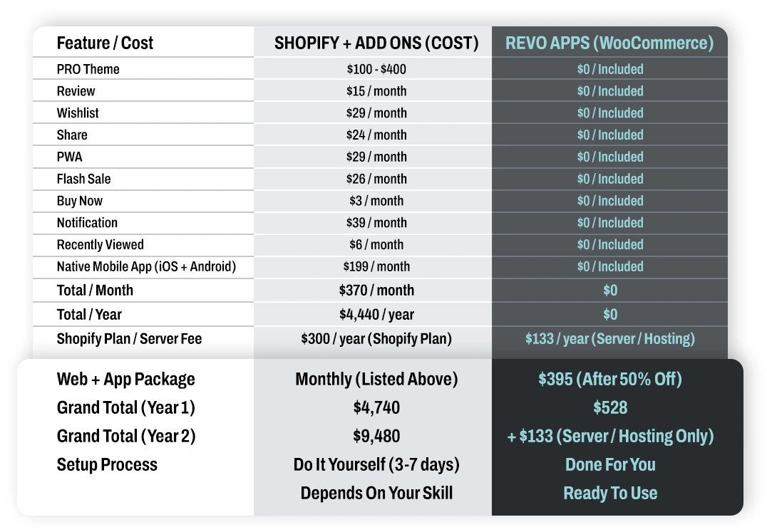Viewport: 767px width, 532px height.
Task: Select the 'Notification' feature label
Action: tap(87, 223)
